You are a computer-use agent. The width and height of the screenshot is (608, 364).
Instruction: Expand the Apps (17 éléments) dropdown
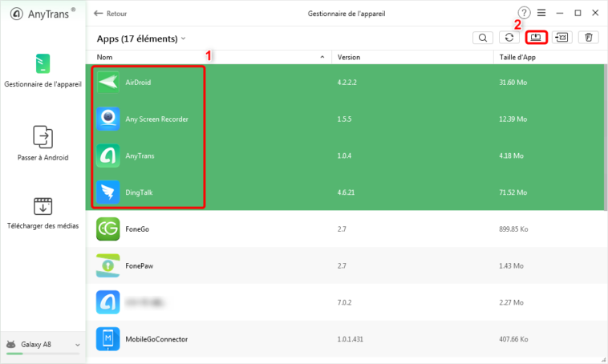point(183,38)
